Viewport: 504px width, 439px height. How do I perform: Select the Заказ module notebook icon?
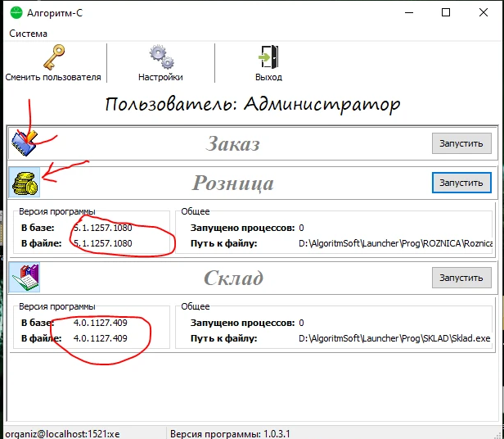(x=24, y=143)
